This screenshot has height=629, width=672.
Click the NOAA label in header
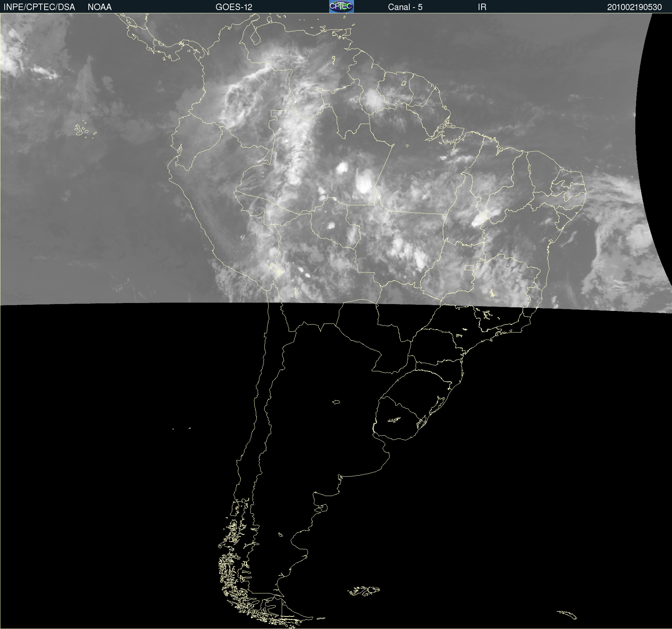coord(100,7)
